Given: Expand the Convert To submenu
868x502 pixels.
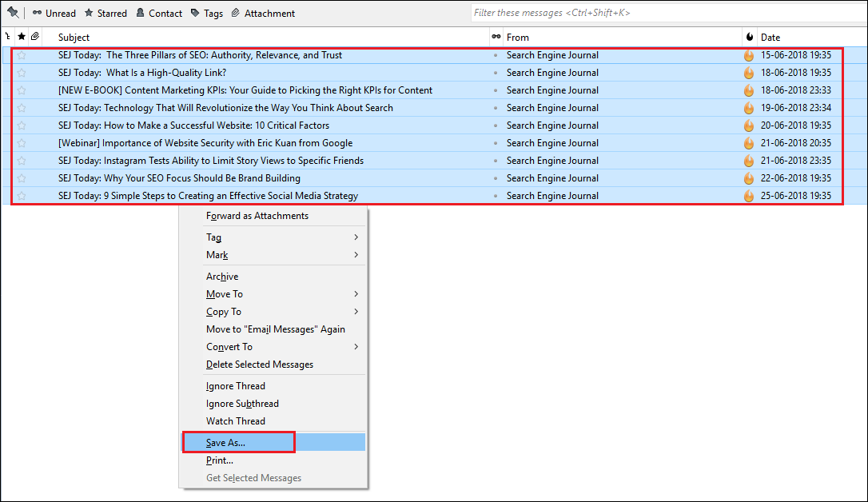Looking at the screenshot, I should click(x=274, y=347).
